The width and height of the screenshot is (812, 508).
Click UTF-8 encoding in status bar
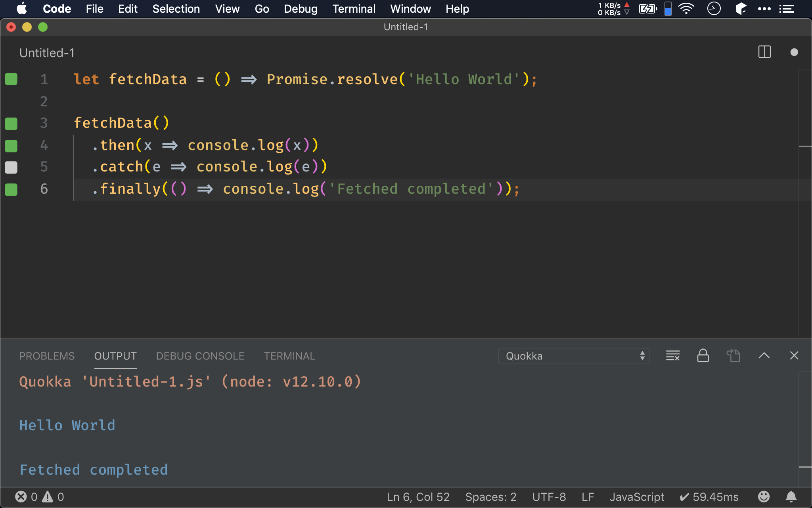coord(549,496)
